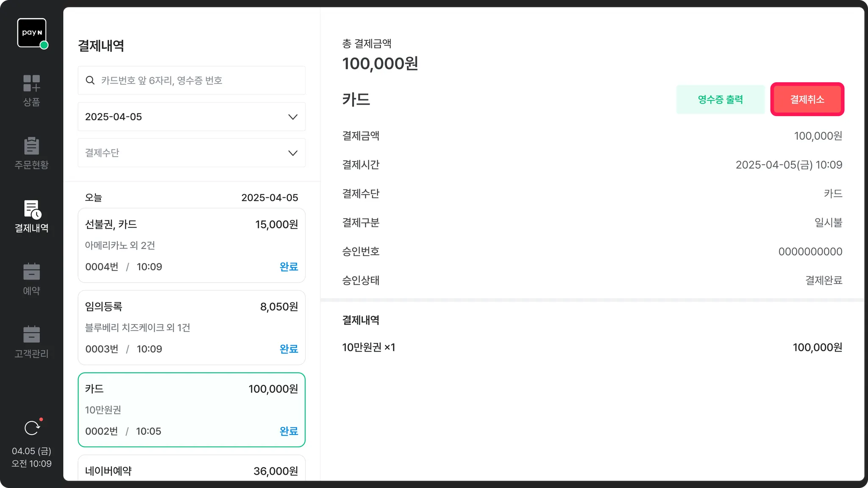Select the 결제내역 receipt icon
The image size is (868, 488).
[32, 209]
